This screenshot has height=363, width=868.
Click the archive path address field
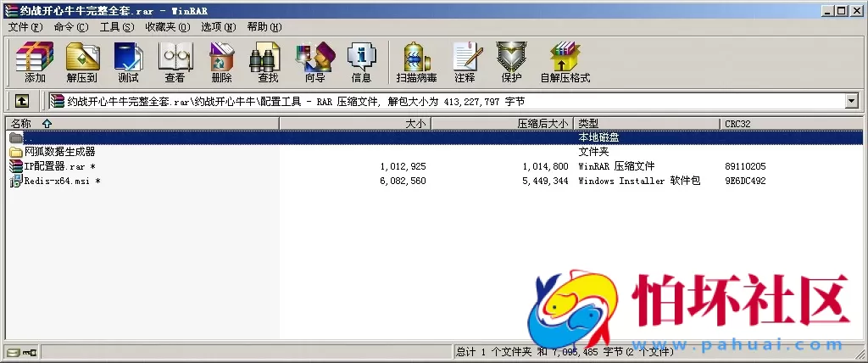[x=454, y=101]
